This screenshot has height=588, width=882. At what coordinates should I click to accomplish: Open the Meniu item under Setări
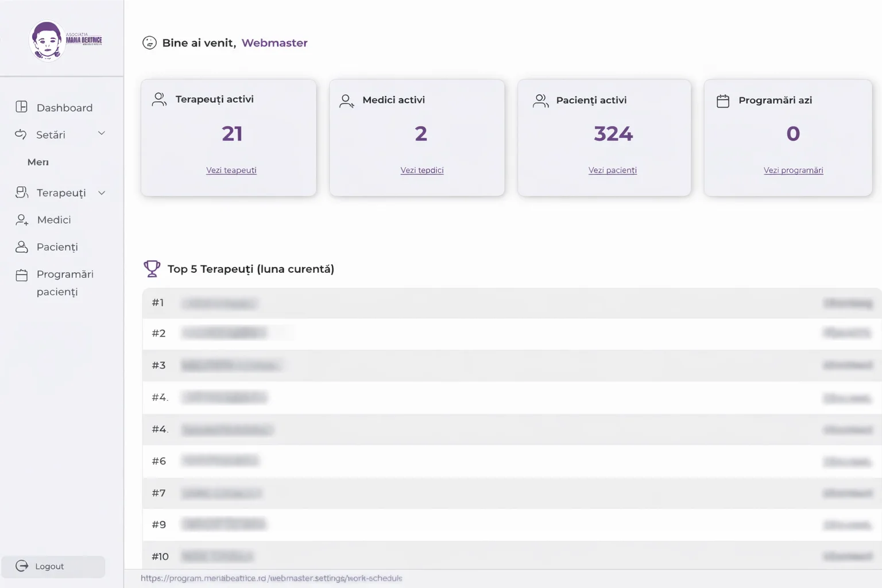(38, 163)
